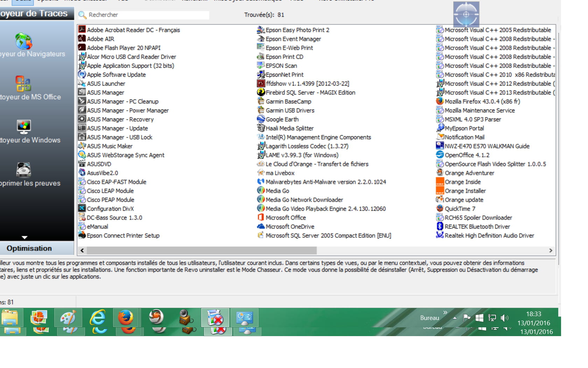Click the right arrow of horizontal scrollbar
This screenshot has width=588, height=368.
point(551,250)
